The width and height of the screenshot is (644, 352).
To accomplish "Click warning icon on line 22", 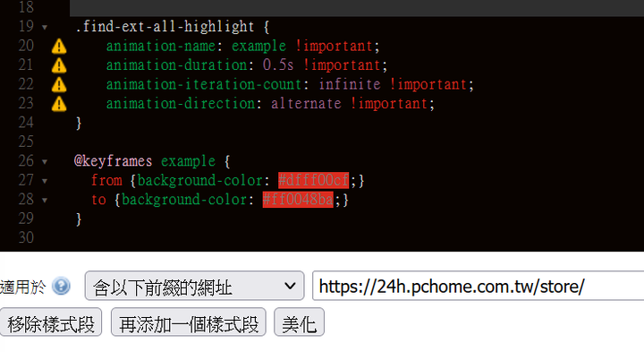I will tap(59, 85).
